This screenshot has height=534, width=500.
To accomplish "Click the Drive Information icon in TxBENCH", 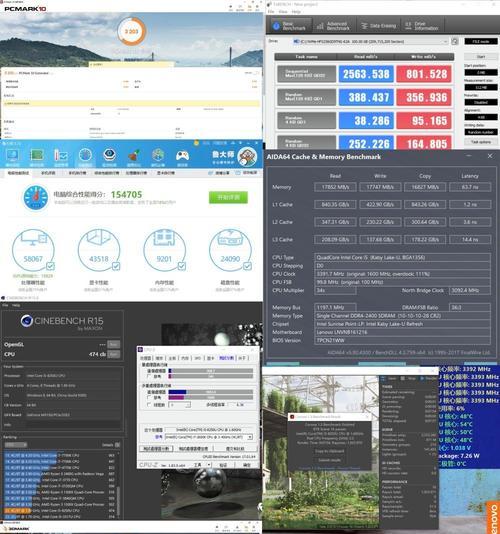I will [x=408, y=26].
